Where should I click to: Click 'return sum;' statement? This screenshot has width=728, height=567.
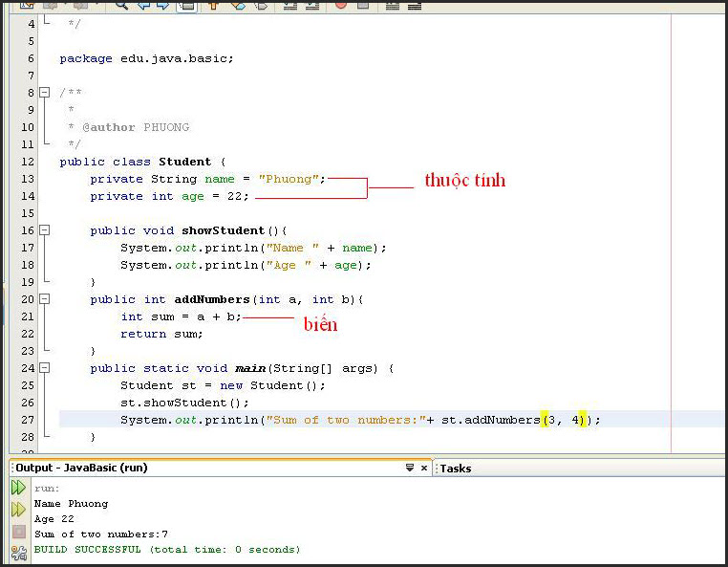(x=161, y=334)
